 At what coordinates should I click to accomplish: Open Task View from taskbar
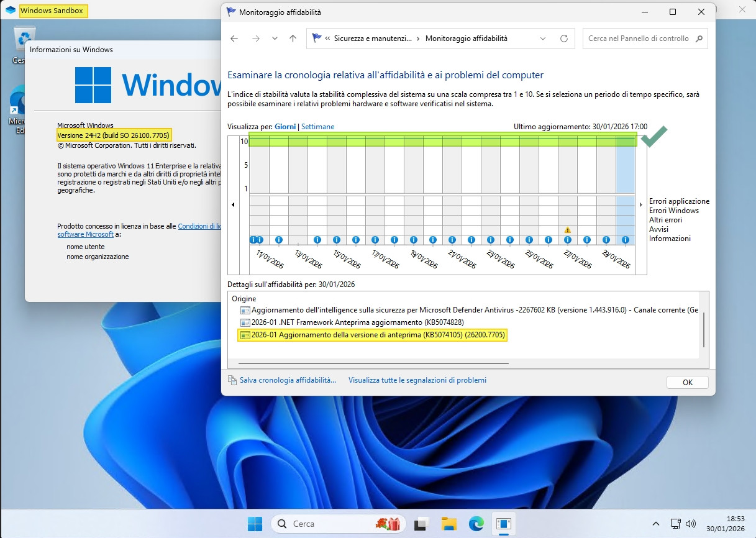click(422, 524)
